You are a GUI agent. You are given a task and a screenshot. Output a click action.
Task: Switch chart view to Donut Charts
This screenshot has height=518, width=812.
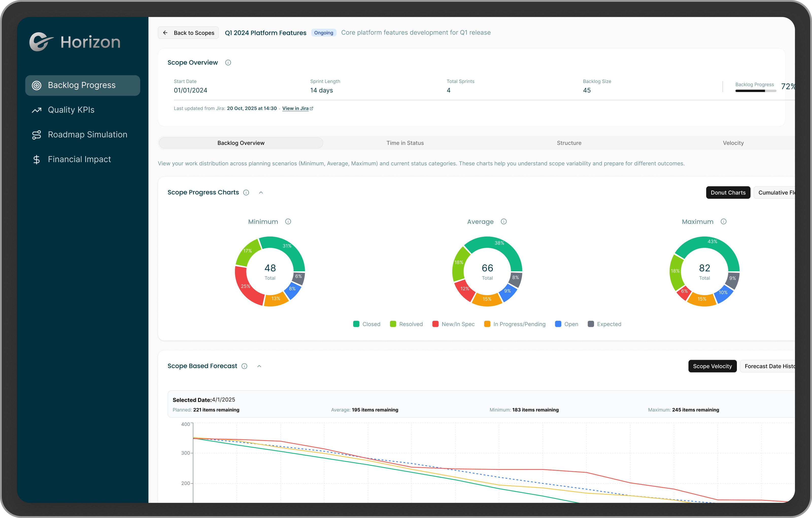tap(728, 192)
